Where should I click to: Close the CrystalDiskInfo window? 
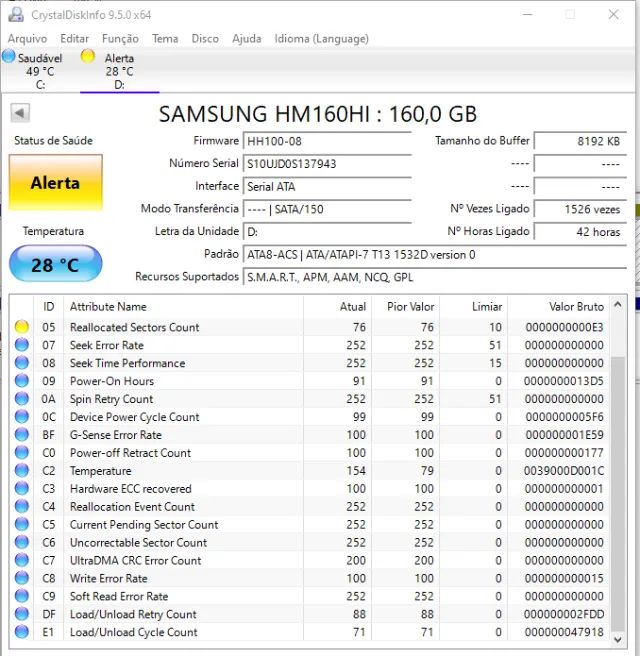(x=613, y=14)
